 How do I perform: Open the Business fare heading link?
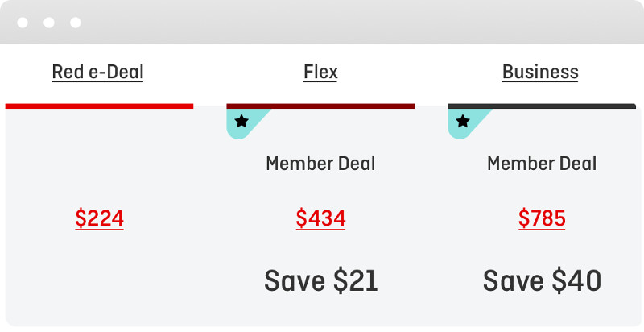pyautogui.click(x=540, y=73)
